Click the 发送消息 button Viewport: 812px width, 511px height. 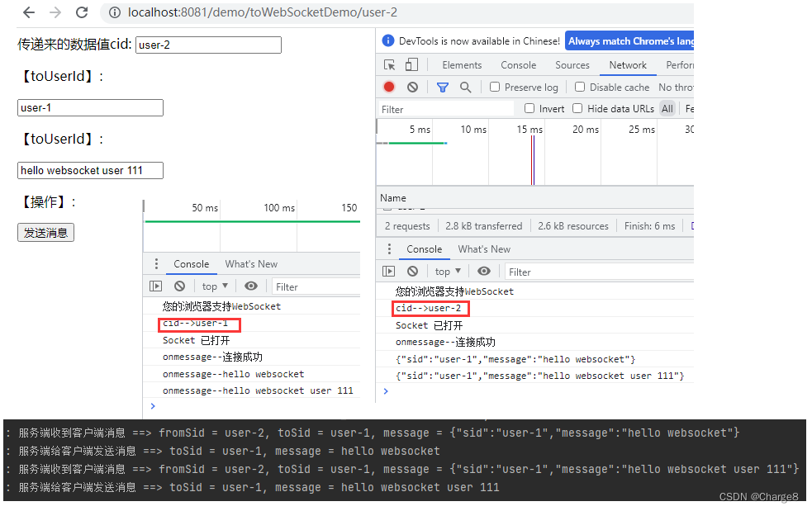click(45, 233)
